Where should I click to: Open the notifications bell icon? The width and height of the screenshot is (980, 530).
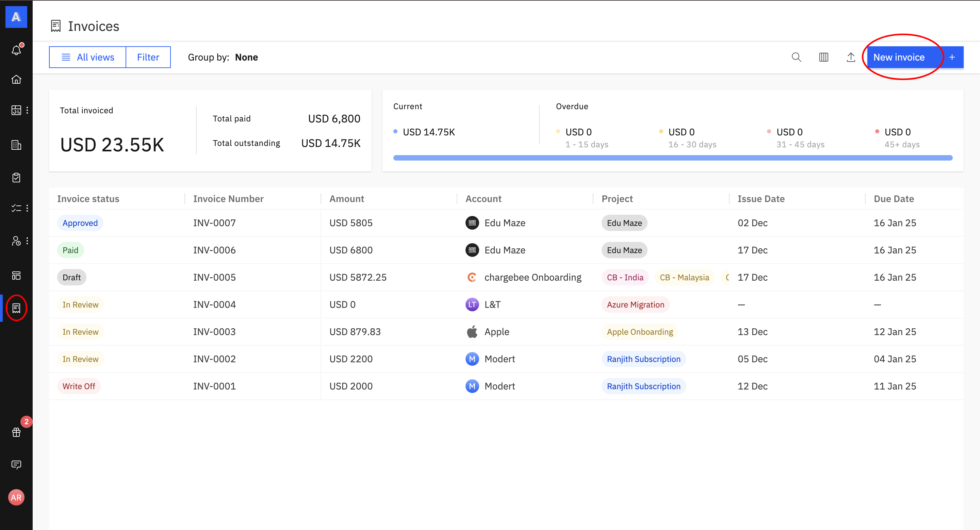pyautogui.click(x=16, y=50)
